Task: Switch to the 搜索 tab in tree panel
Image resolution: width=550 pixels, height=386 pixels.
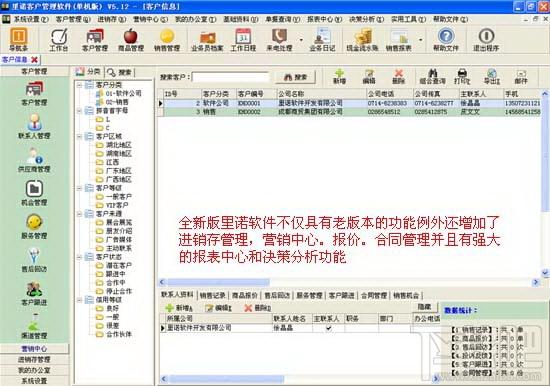Action: (x=120, y=72)
